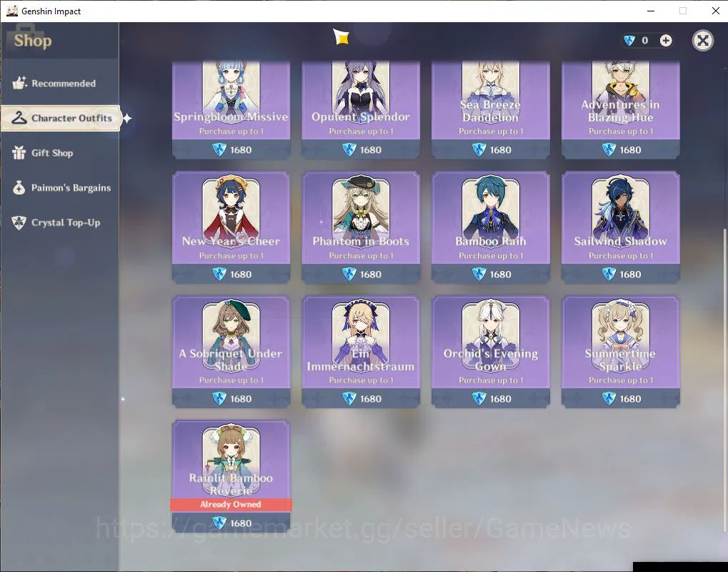Open the Recommended shop section
Screen dimensions: 728x572
(59, 83)
